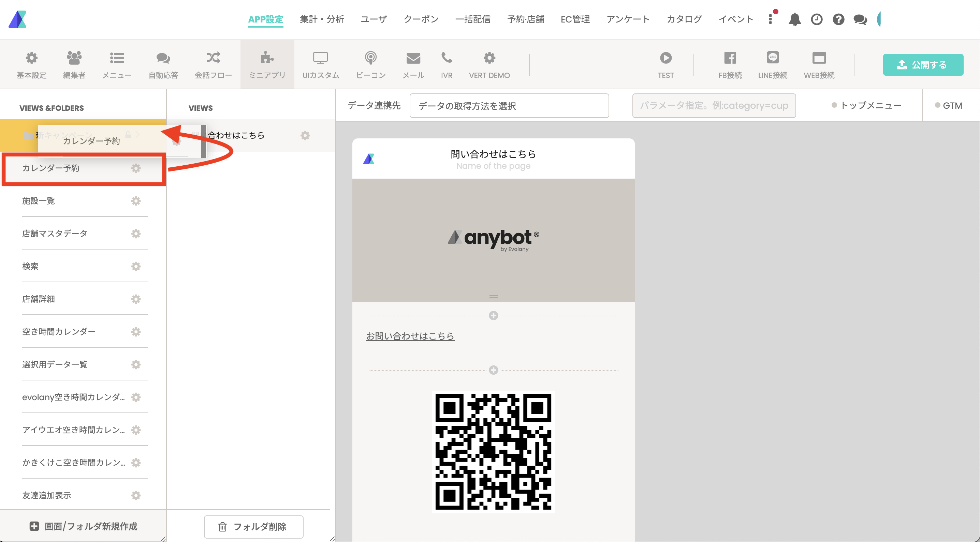
Task: Open gear settings for 検索
Action: point(136,266)
